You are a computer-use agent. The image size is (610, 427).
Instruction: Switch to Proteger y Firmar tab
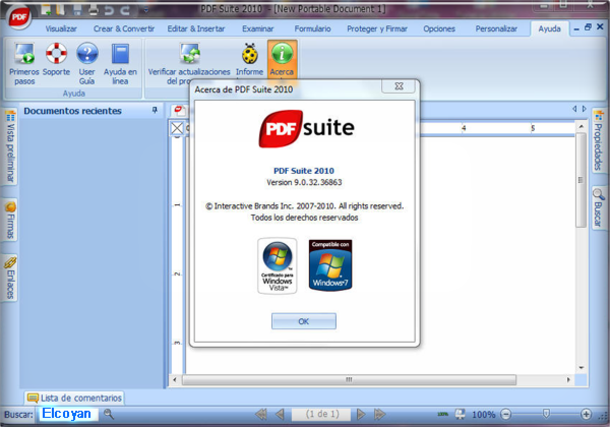[x=377, y=29]
